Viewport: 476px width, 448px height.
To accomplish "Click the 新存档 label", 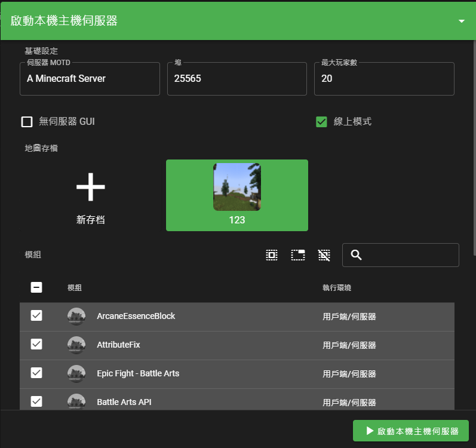I will coord(90,220).
